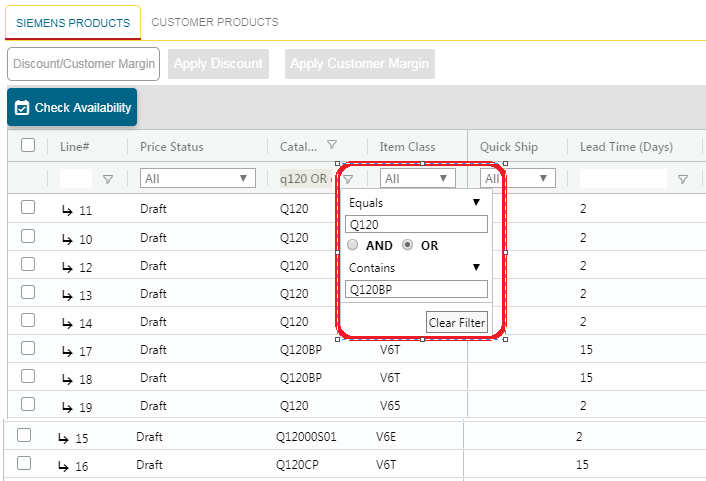
Task: Open the Catalog column header filter icon
Action: coord(332,145)
